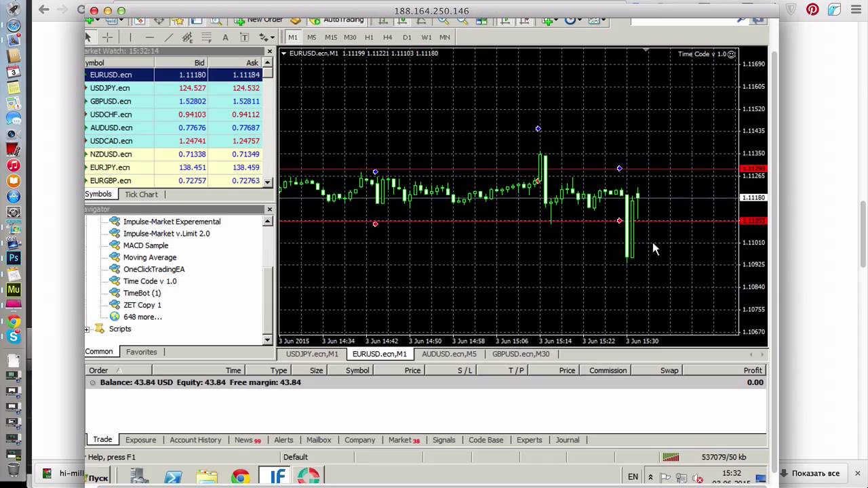Click the connection status bars indicator
This screenshot has width=868, height=488.
(x=671, y=457)
